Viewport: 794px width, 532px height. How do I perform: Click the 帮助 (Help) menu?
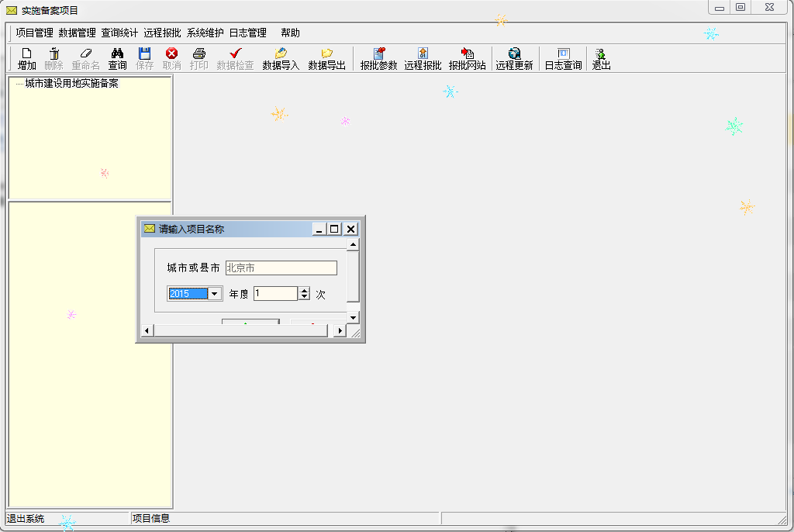(x=288, y=33)
